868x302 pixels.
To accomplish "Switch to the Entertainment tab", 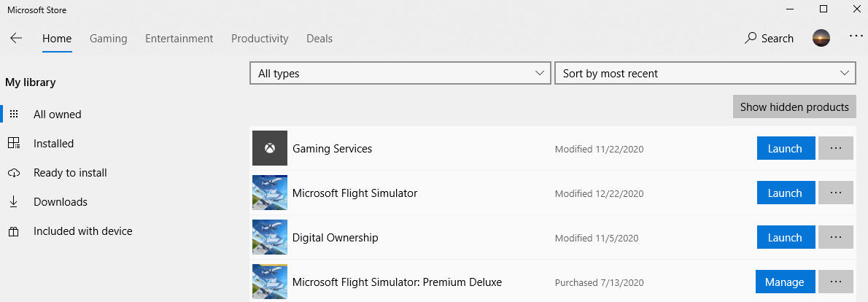I will [179, 38].
